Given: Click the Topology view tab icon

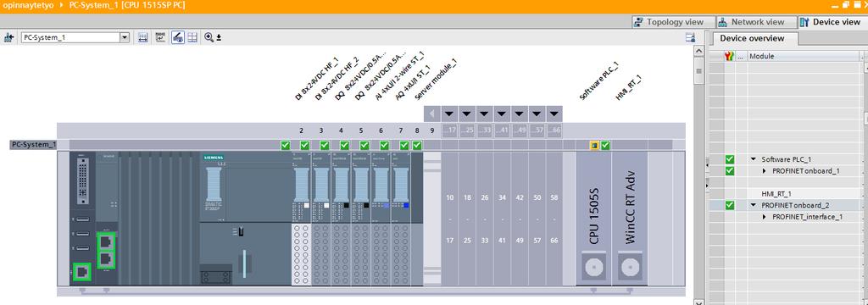Looking at the screenshot, I should tap(638, 22).
